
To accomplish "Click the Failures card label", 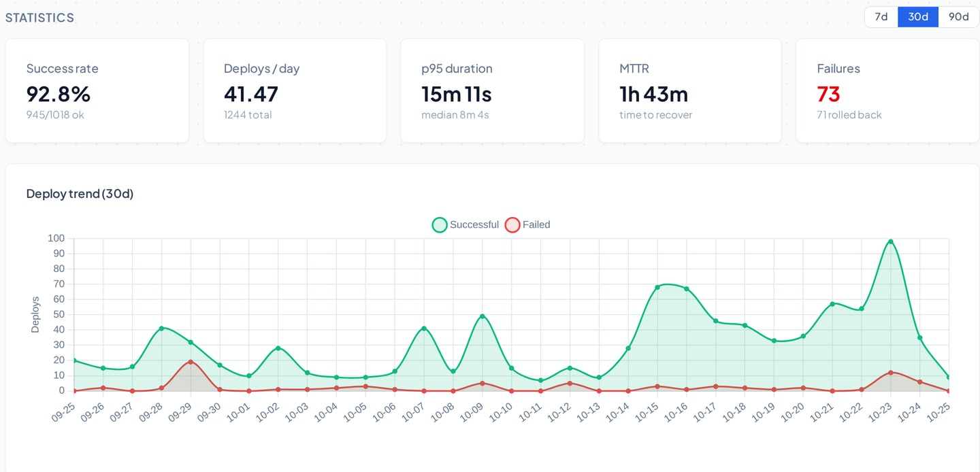I will point(838,69).
